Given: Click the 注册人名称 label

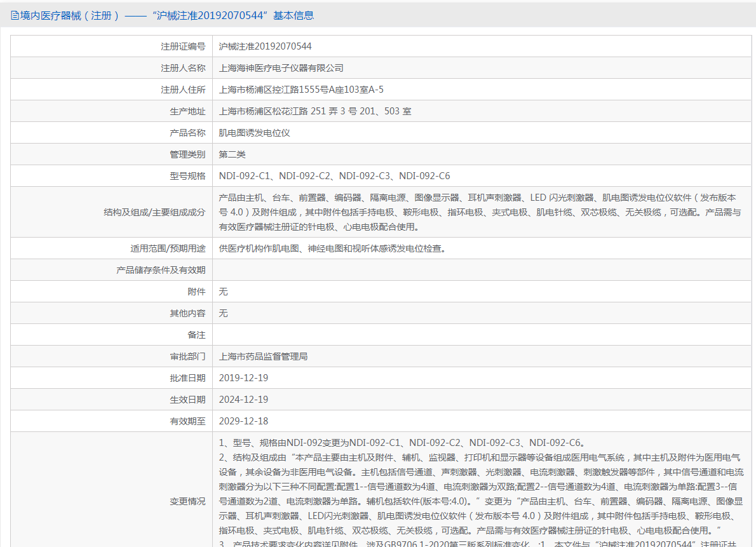Looking at the screenshot, I should click(x=183, y=68).
